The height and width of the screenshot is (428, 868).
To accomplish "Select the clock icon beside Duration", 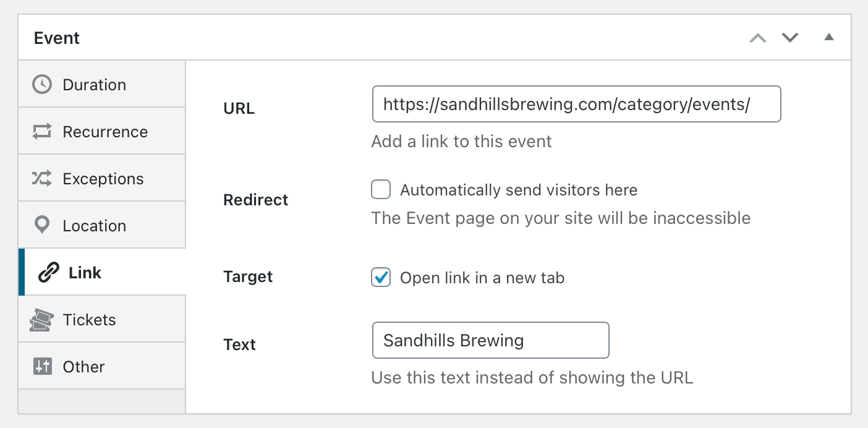I will point(41,84).
